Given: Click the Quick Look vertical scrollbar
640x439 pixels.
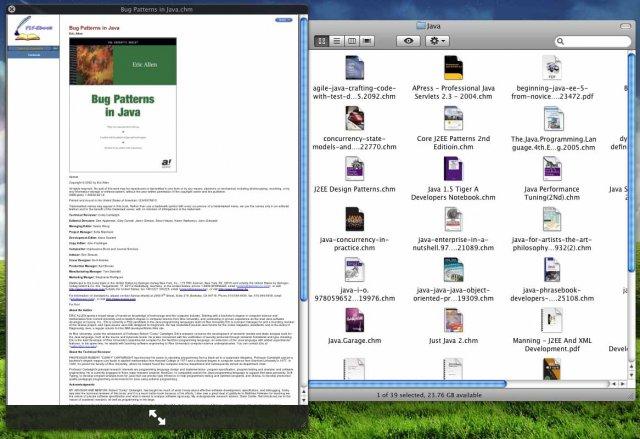Looking at the screenshot, I should pos(304,200).
